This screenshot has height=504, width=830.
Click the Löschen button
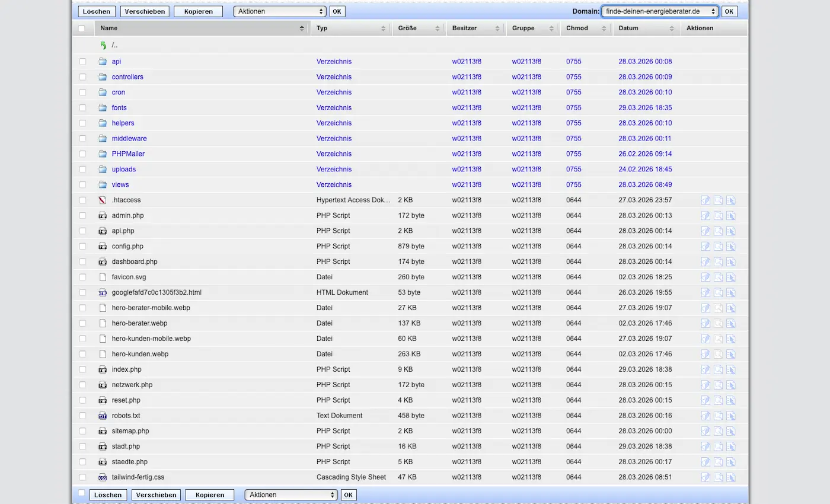(x=96, y=11)
